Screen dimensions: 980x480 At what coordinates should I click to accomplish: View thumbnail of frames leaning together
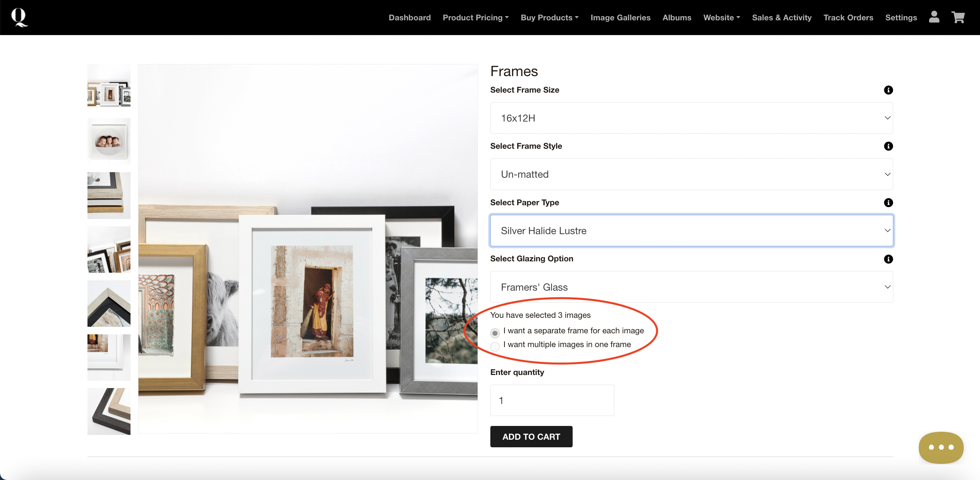point(109,249)
